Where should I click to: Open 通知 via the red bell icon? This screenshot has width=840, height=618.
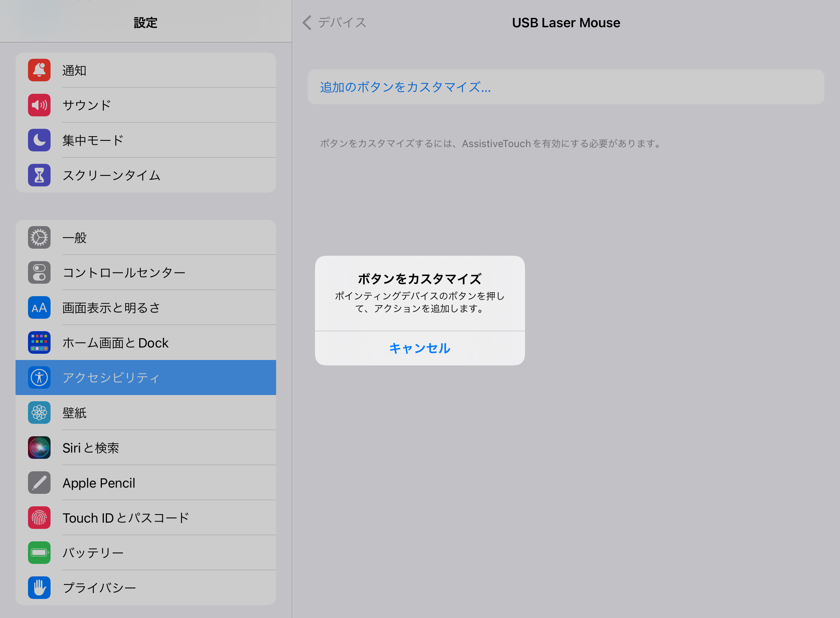[x=39, y=70]
